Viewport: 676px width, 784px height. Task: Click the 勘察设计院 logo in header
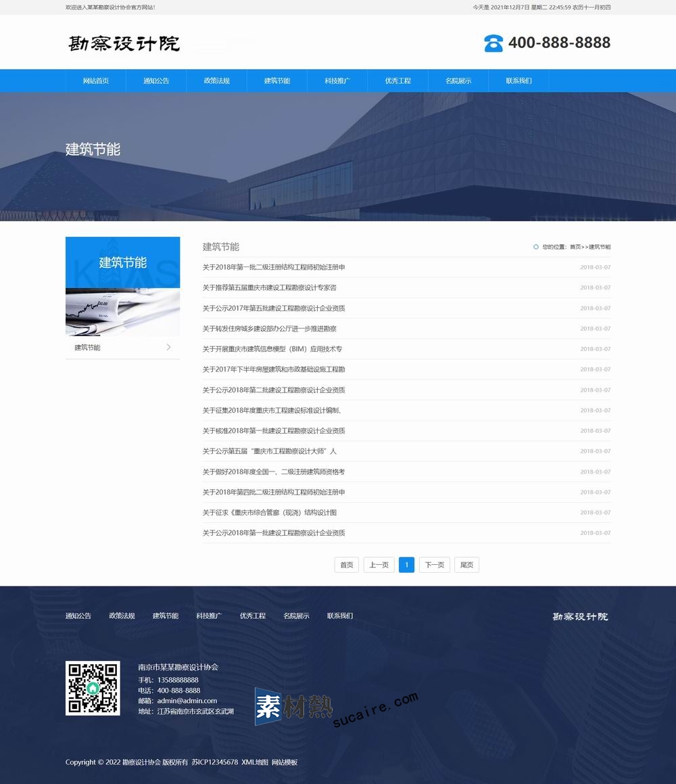click(124, 43)
